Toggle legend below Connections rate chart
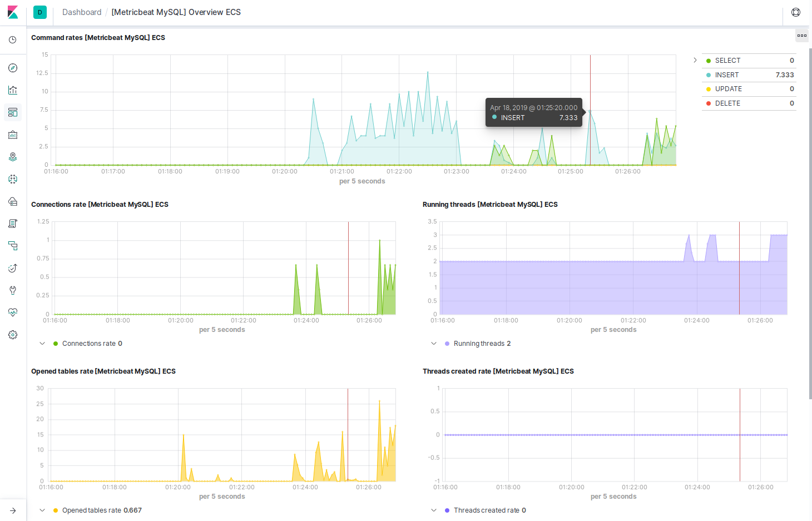 tap(42, 344)
